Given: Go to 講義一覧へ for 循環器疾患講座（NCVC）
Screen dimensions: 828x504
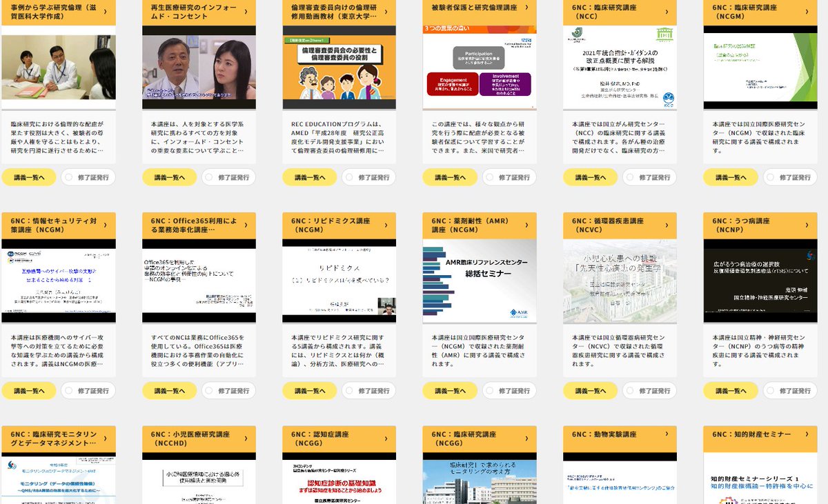Looking at the screenshot, I should [x=590, y=391].
